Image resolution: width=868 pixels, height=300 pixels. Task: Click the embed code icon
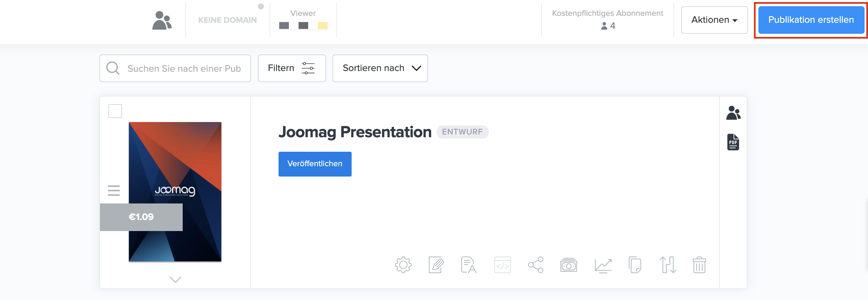[x=502, y=265]
